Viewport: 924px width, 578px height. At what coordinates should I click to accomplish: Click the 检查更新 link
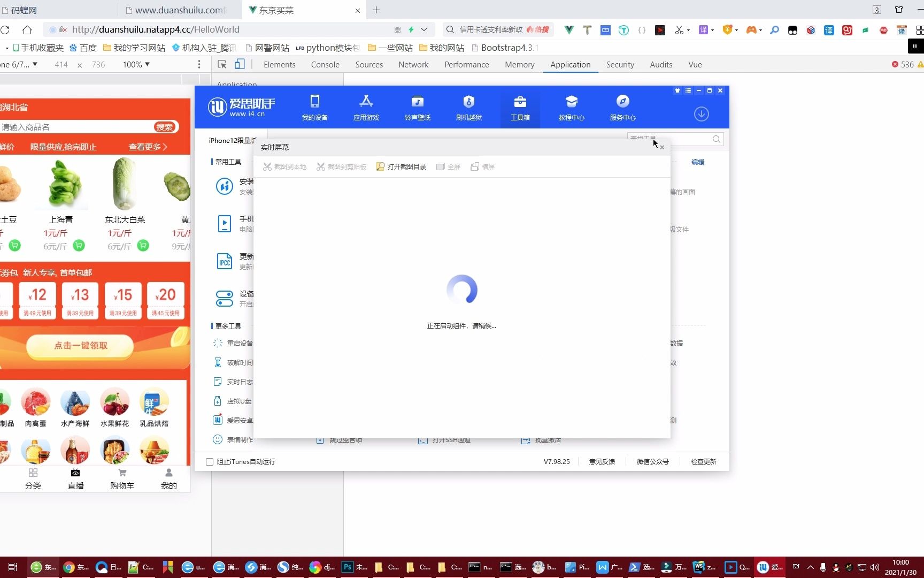703,461
